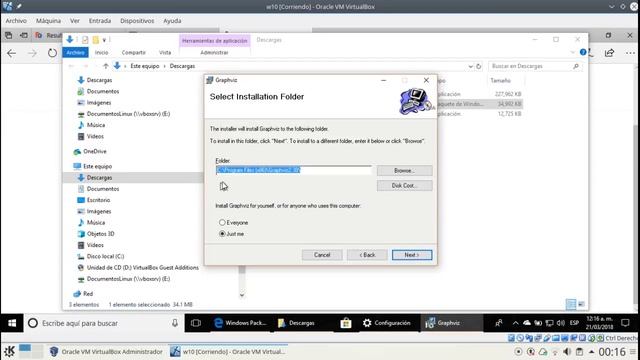640x360 pixels.
Task: Click the Back button in installer
Action: pyautogui.click(x=367, y=255)
